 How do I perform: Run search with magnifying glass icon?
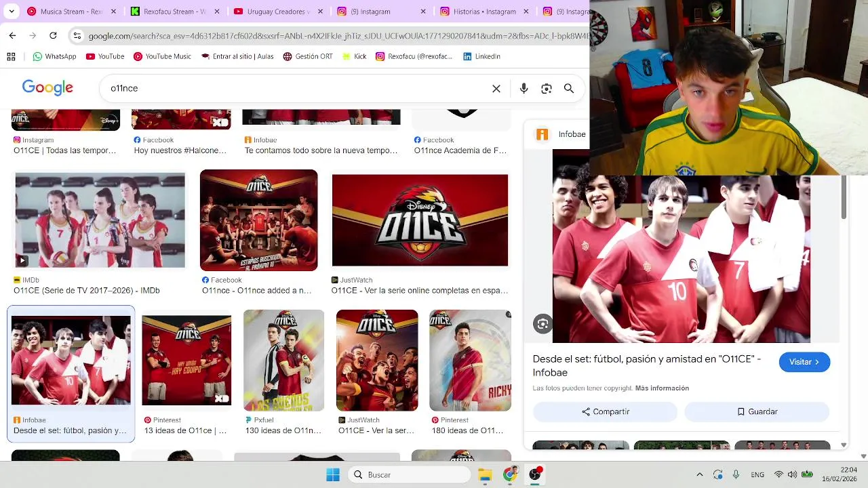569,89
